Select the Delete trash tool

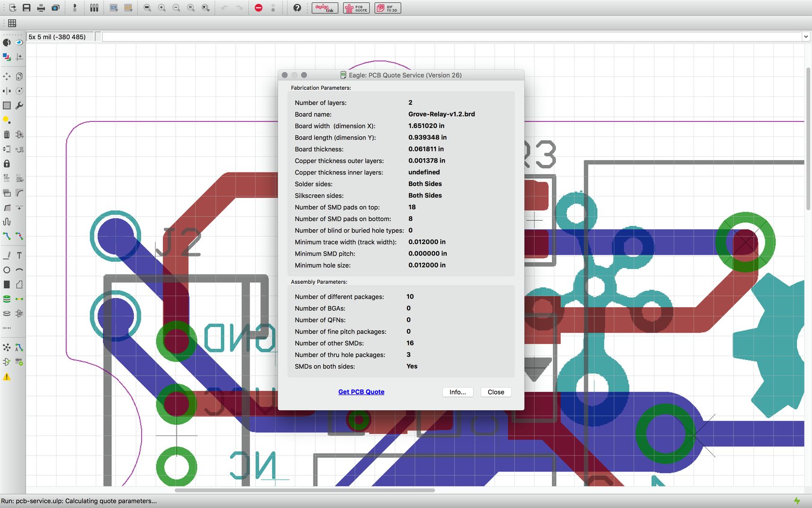[7, 135]
